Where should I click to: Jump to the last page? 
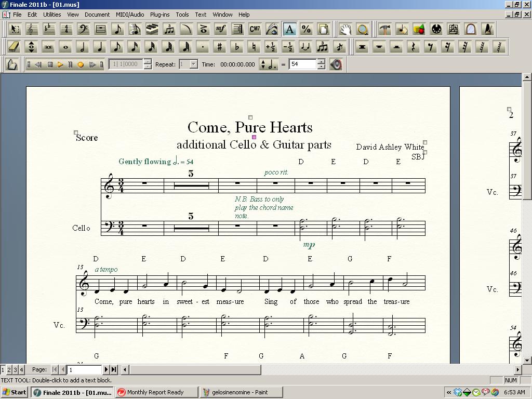pyautogui.click(x=114, y=369)
